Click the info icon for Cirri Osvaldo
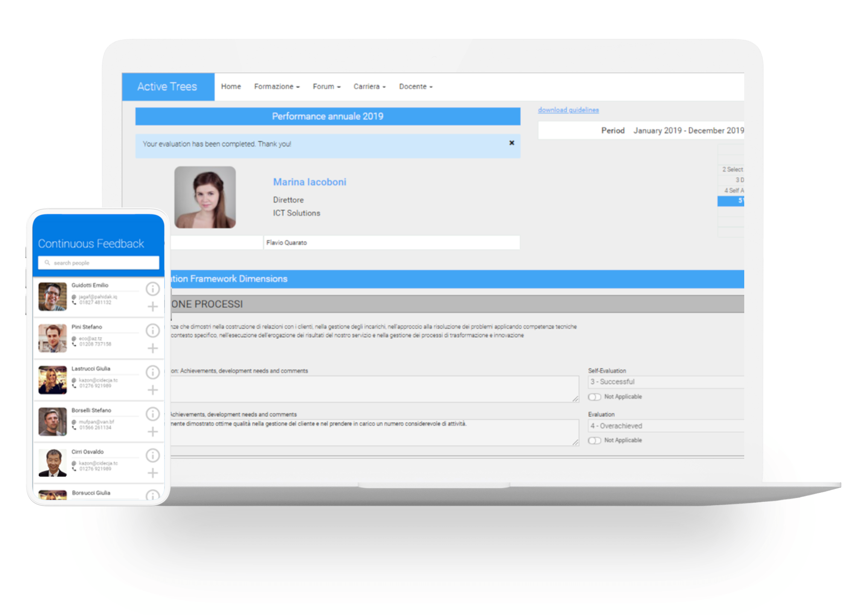Image resolution: width=868 pixels, height=615 pixels. 152,455
